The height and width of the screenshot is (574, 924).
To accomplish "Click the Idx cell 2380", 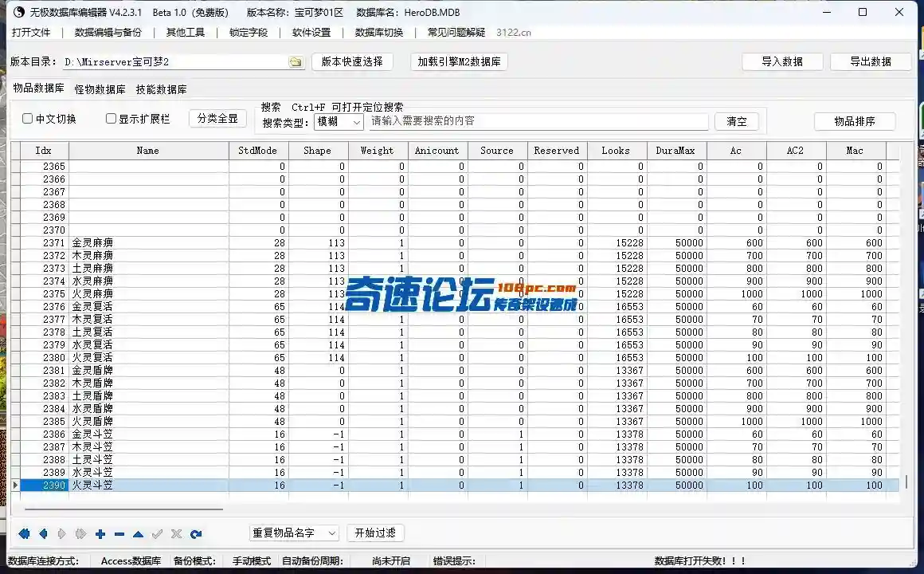I will pos(45,357).
